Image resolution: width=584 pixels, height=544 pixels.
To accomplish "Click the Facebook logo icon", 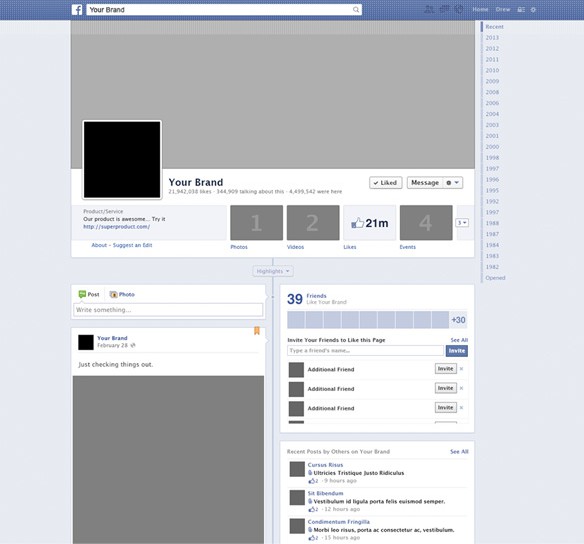I will coord(77,10).
